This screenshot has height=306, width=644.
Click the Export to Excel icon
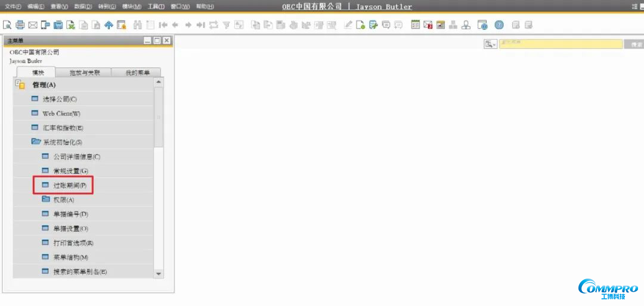(x=71, y=25)
